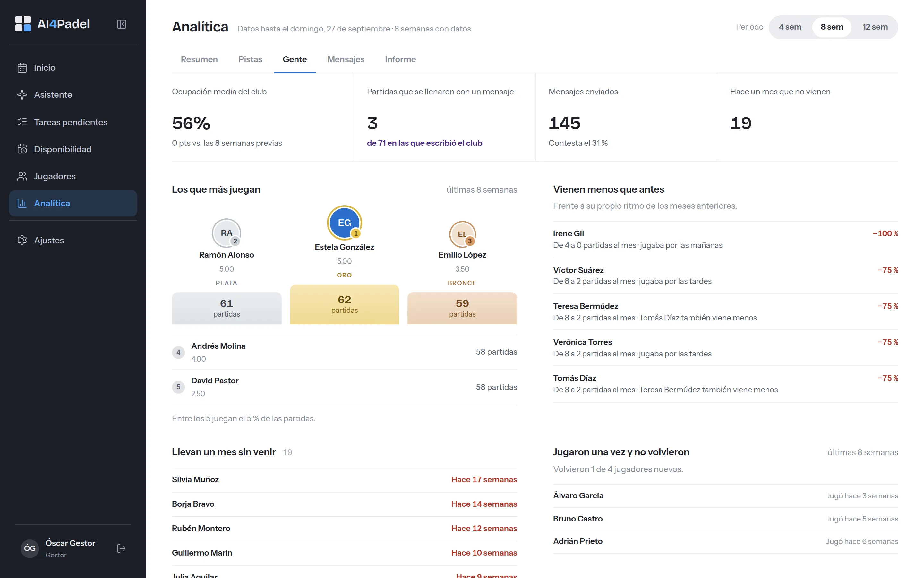
Task: Select Andrés Molina in the ranking list
Action: [x=344, y=352]
